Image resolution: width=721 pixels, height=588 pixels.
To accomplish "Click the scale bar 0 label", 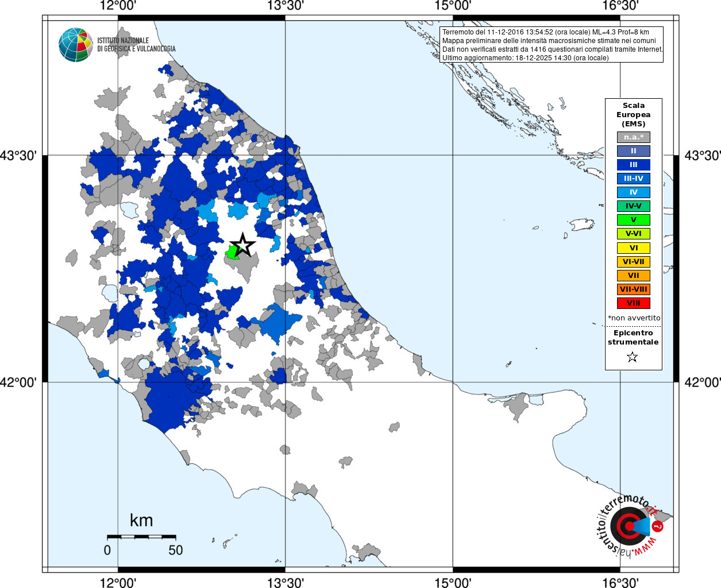I will click(107, 550).
